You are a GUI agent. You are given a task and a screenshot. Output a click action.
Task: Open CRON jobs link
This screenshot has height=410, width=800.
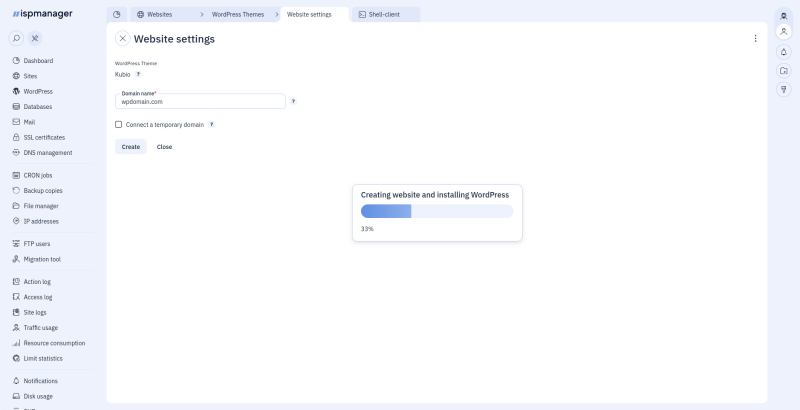pyautogui.click(x=38, y=175)
